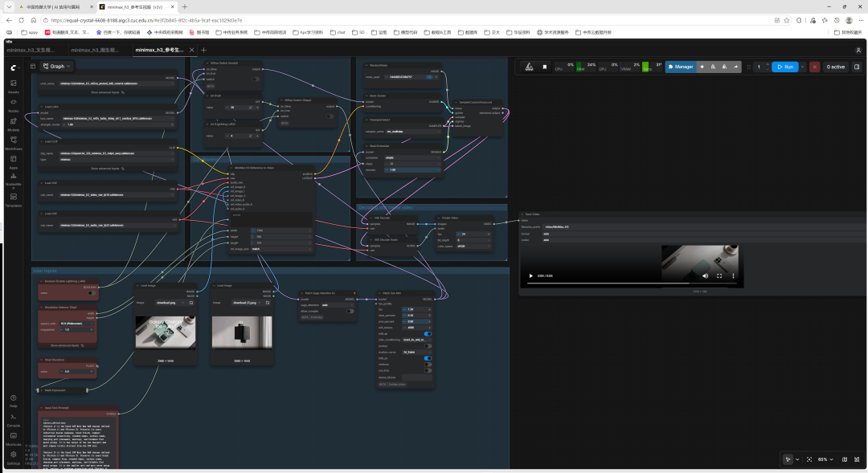Open the Graph dropdown
This screenshot has width=868, height=473.
[57, 66]
